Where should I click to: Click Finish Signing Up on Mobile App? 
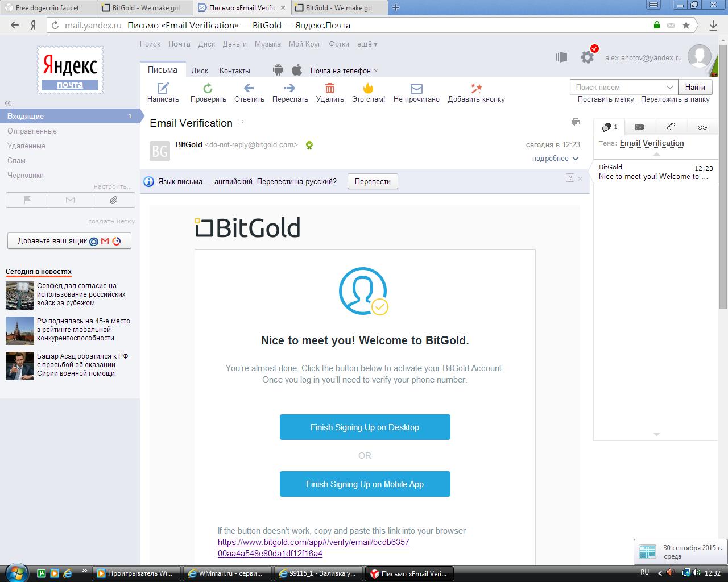pyautogui.click(x=365, y=484)
